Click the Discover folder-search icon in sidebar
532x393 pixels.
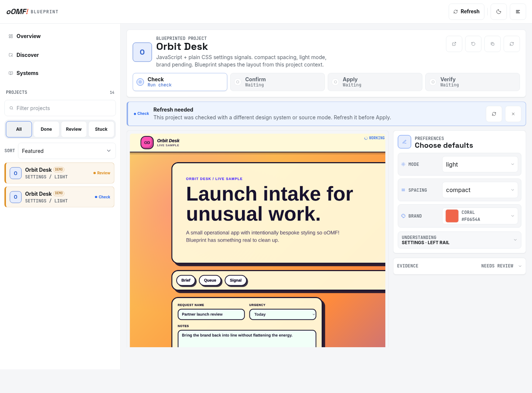[x=11, y=55]
